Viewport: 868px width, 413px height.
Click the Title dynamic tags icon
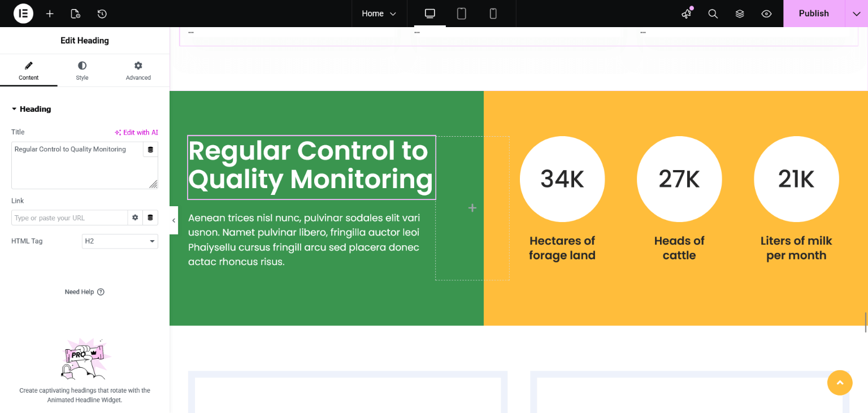150,150
